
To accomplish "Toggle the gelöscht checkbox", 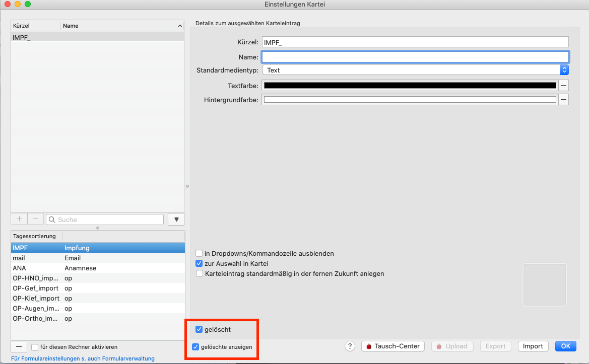I will click(199, 329).
